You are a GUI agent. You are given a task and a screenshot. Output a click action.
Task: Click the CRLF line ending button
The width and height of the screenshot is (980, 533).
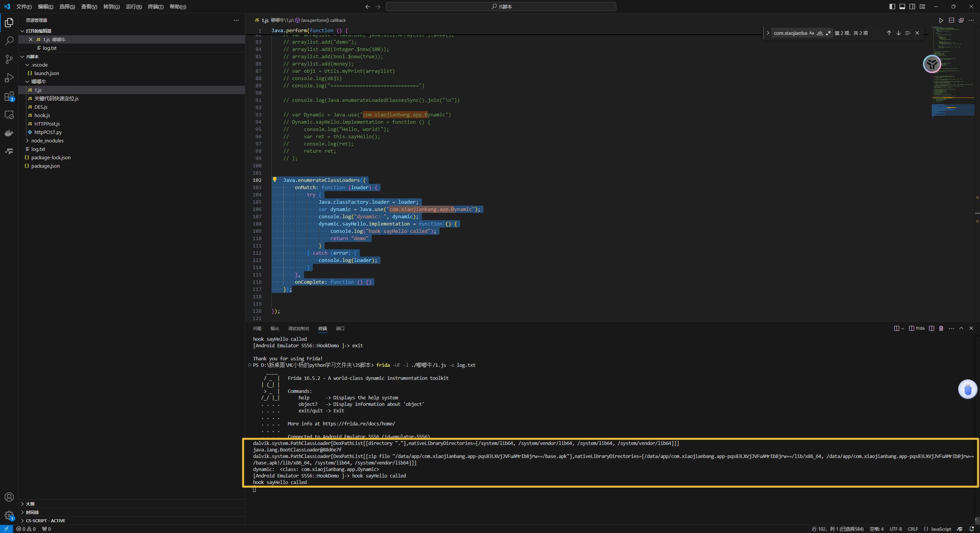coord(913,529)
